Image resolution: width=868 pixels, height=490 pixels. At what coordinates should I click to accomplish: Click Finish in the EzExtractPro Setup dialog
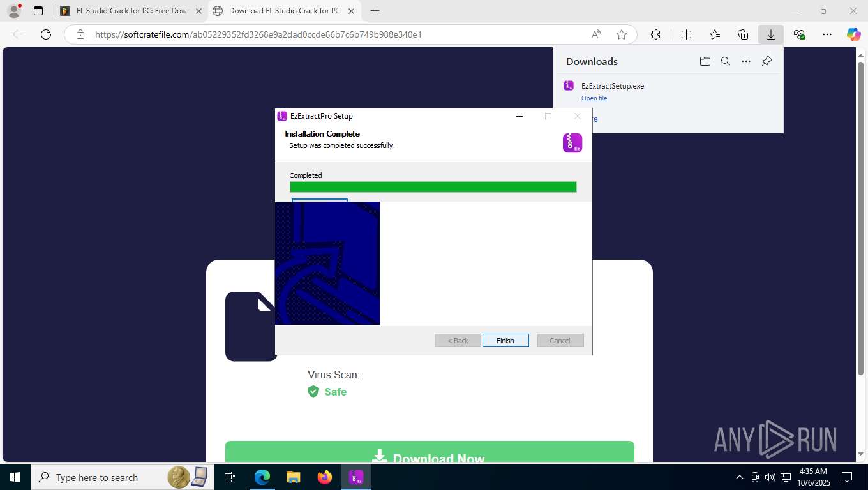[x=505, y=341]
